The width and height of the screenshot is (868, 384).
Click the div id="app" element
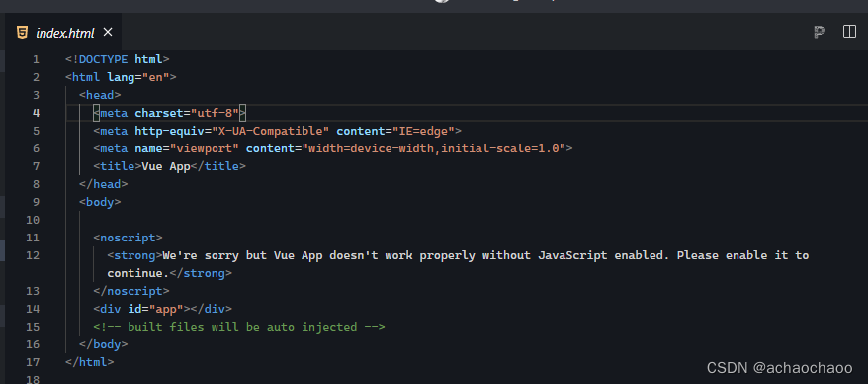tap(163, 309)
